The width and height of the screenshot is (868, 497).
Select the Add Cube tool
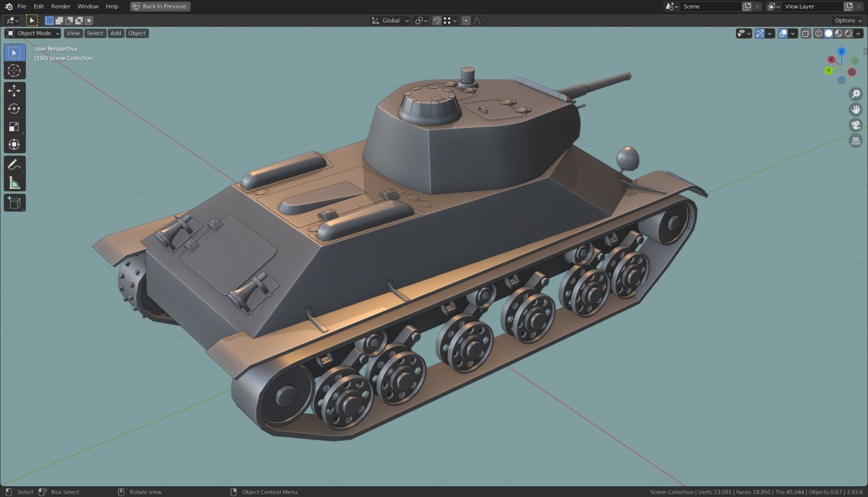(x=15, y=203)
